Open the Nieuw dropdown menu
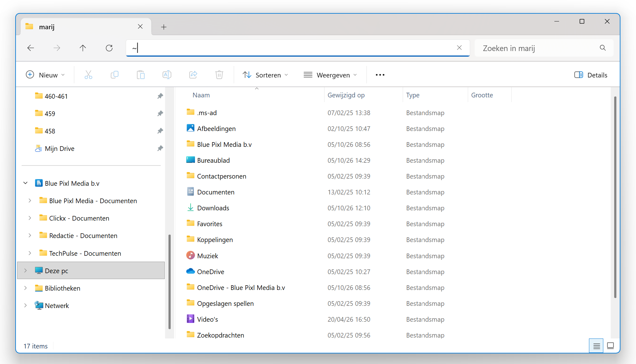This screenshot has height=364, width=636. click(45, 75)
